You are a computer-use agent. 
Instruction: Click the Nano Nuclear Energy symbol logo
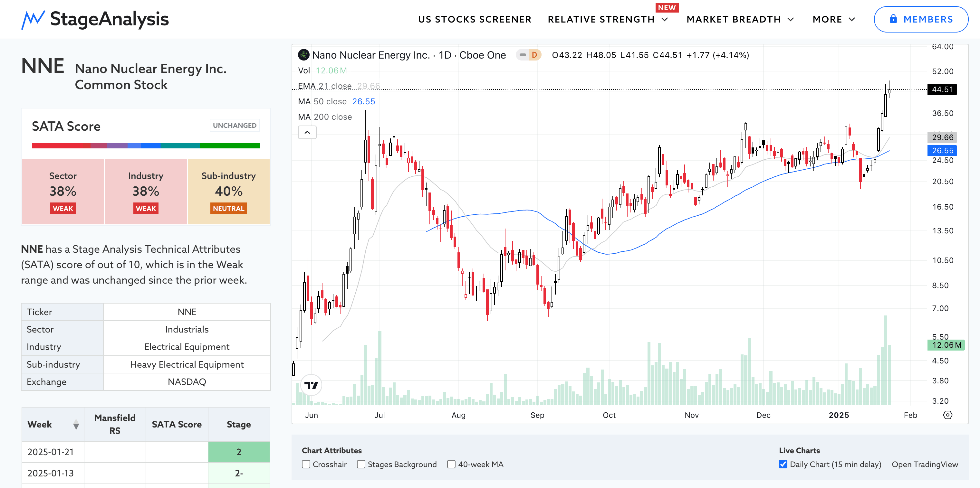tap(303, 55)
